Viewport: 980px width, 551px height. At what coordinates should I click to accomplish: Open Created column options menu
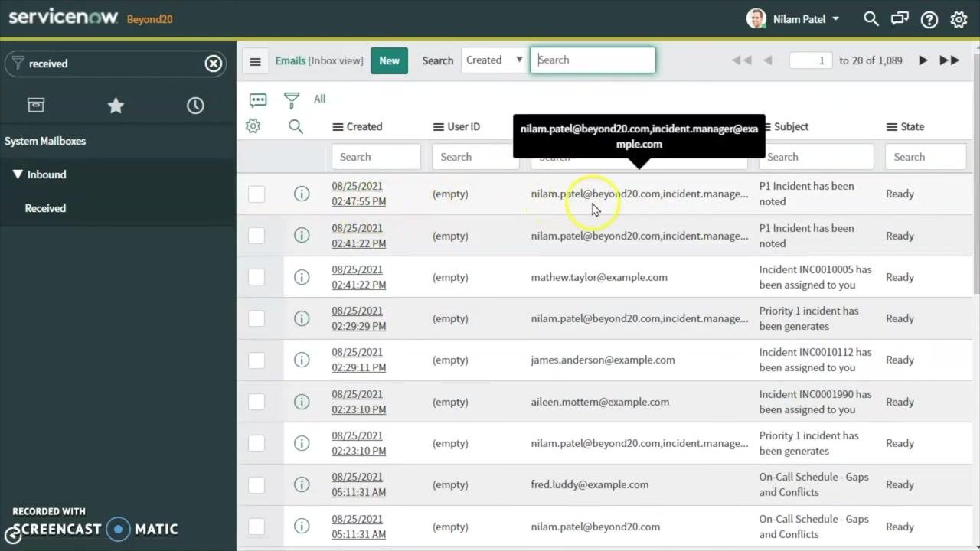pos(338,127)
